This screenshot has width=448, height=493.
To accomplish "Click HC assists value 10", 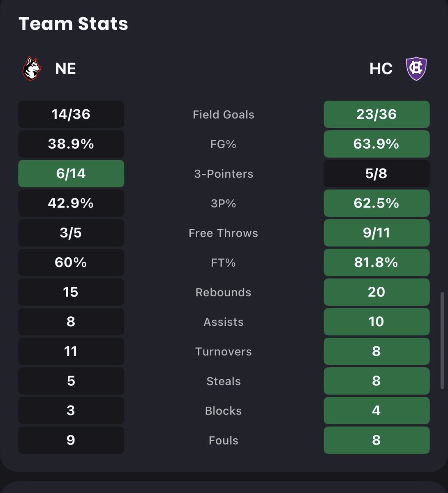I will tap(376, 321).
